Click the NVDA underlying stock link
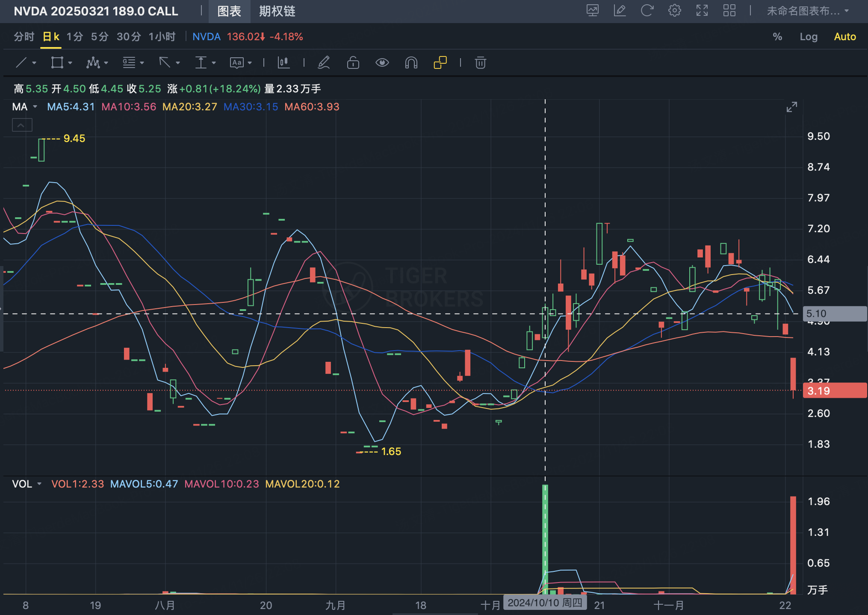This screenshot has width=868, height=615. coord(207,37)
